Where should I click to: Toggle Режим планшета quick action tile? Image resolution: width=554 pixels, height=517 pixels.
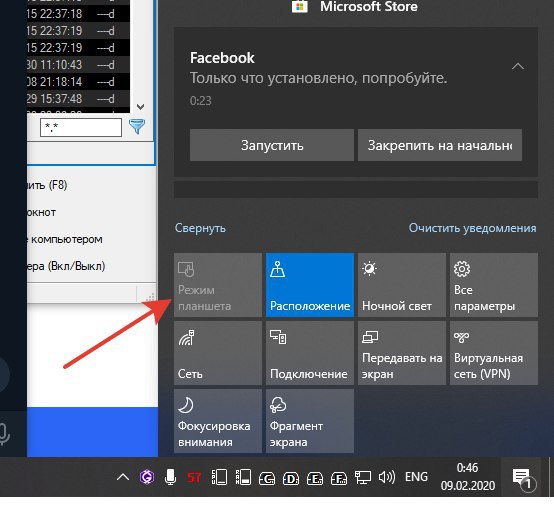pyautogui.click(x=218, y=285)
